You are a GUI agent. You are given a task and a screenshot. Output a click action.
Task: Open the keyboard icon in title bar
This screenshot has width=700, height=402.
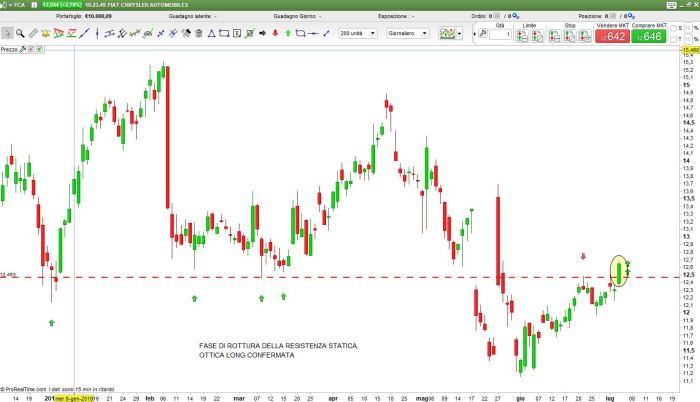click(671, 5)
